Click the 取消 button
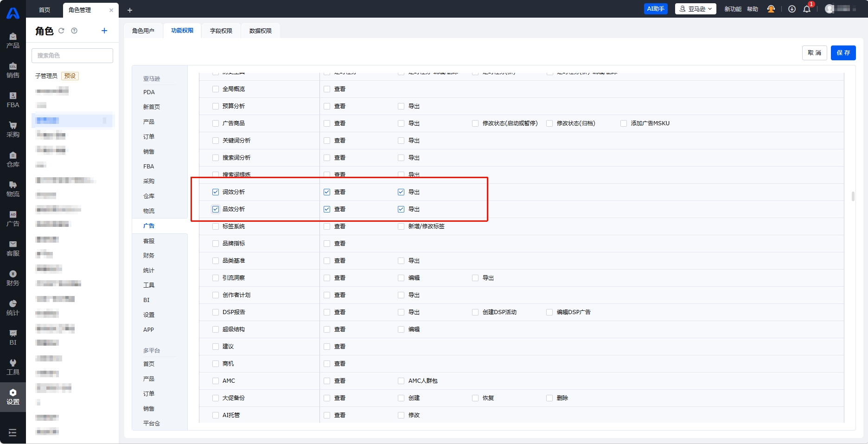868x444 pixels. coord(814,53)
